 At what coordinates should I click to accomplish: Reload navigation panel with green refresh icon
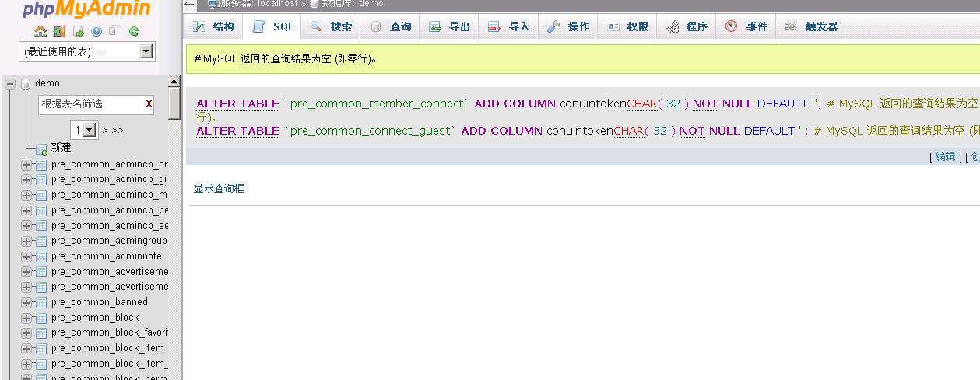(x=134, y=32)
